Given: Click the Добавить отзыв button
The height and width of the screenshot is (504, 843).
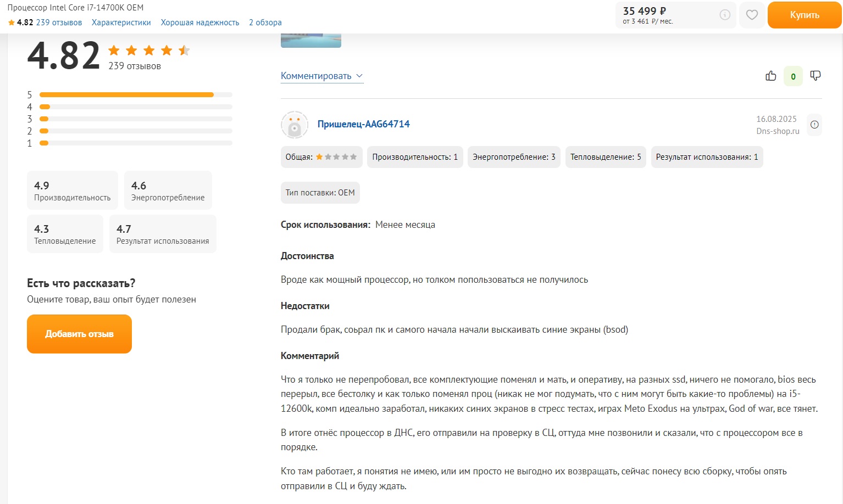Looking at the screenshot, I should 79,334.
